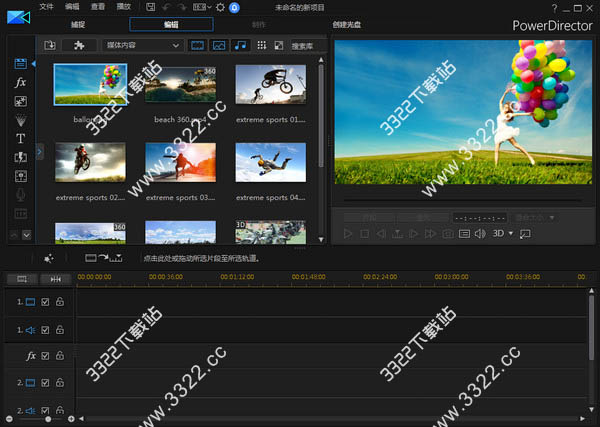Click the fit movie to timeline icon

point(56,279)
